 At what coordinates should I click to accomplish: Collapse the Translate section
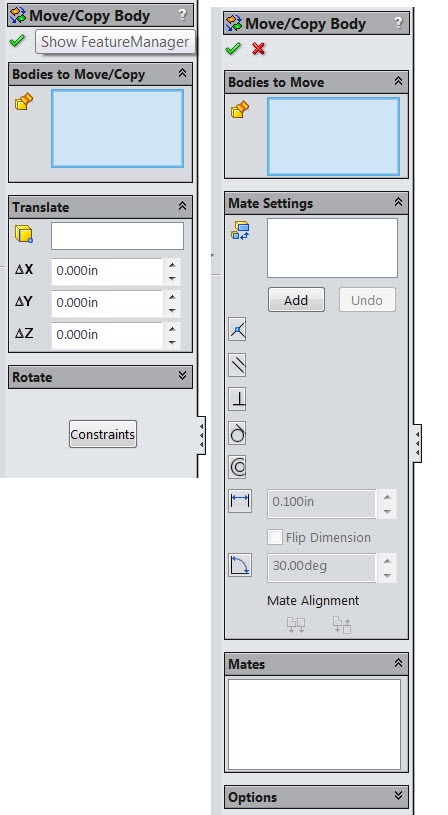point(182,206)
